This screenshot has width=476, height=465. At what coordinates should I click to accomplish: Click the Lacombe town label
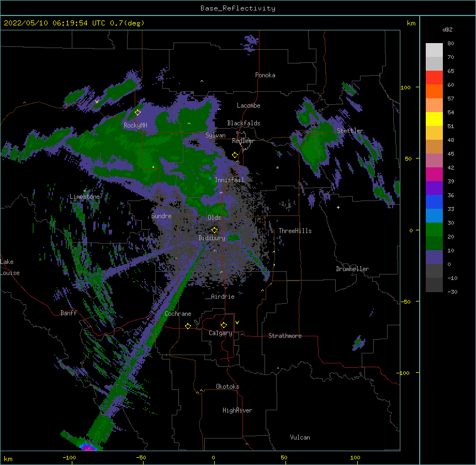248,105
